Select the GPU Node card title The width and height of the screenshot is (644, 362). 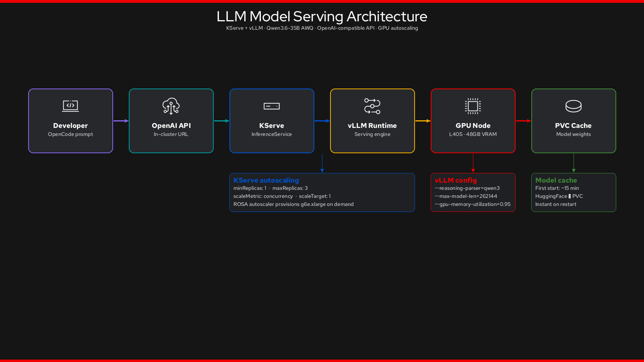473,125
